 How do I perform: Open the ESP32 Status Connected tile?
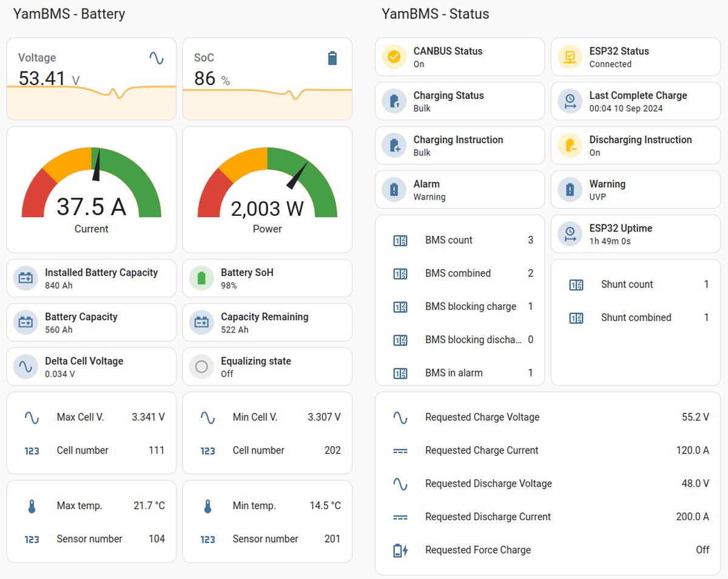(636, 57)
